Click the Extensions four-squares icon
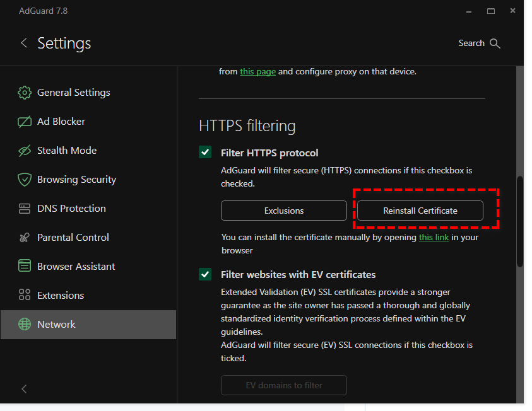The image size is (532, 411). pyautogui.click(x=25, y=295)
